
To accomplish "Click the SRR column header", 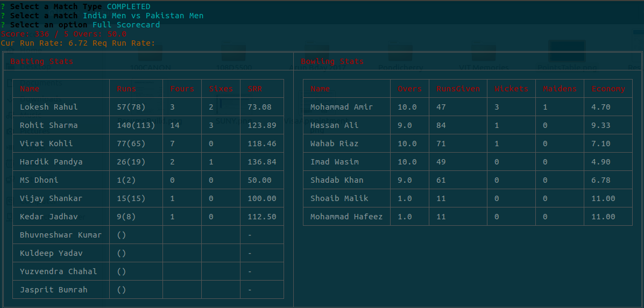I will point(255,89).
